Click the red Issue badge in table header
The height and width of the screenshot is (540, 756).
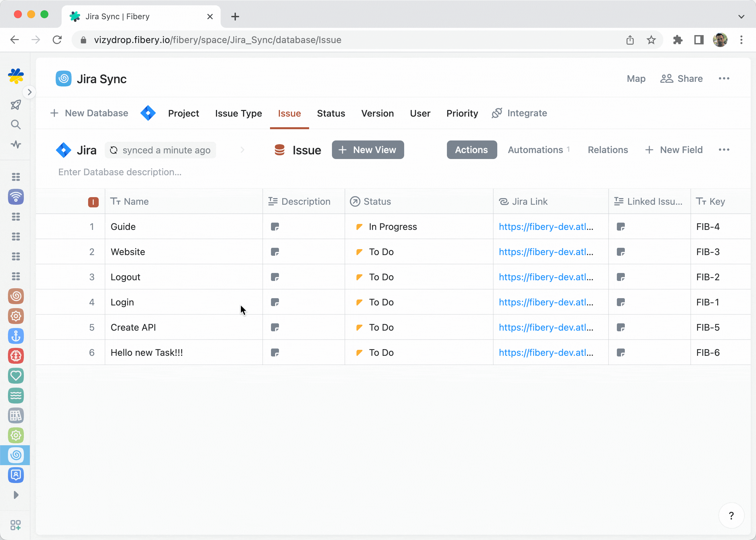93,202
